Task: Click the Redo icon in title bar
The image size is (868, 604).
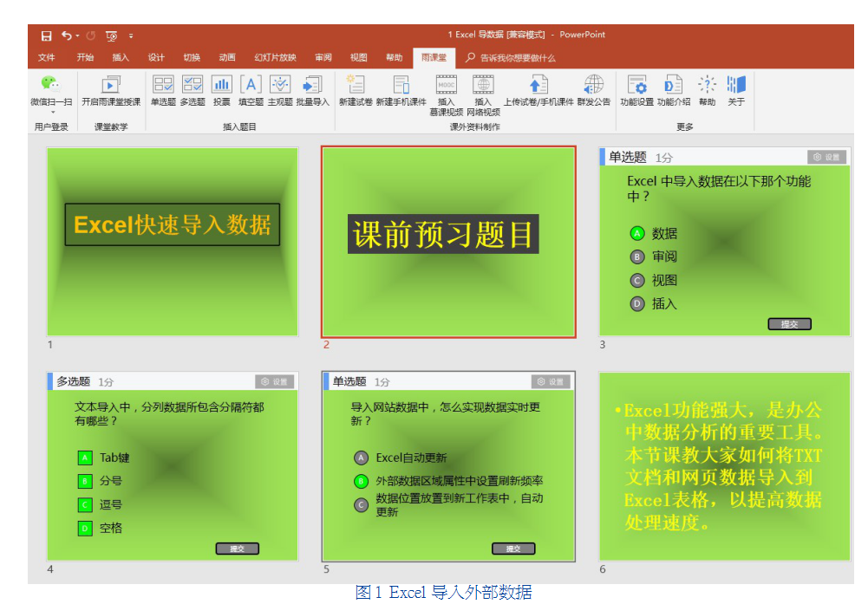Action: click(91, 36)
